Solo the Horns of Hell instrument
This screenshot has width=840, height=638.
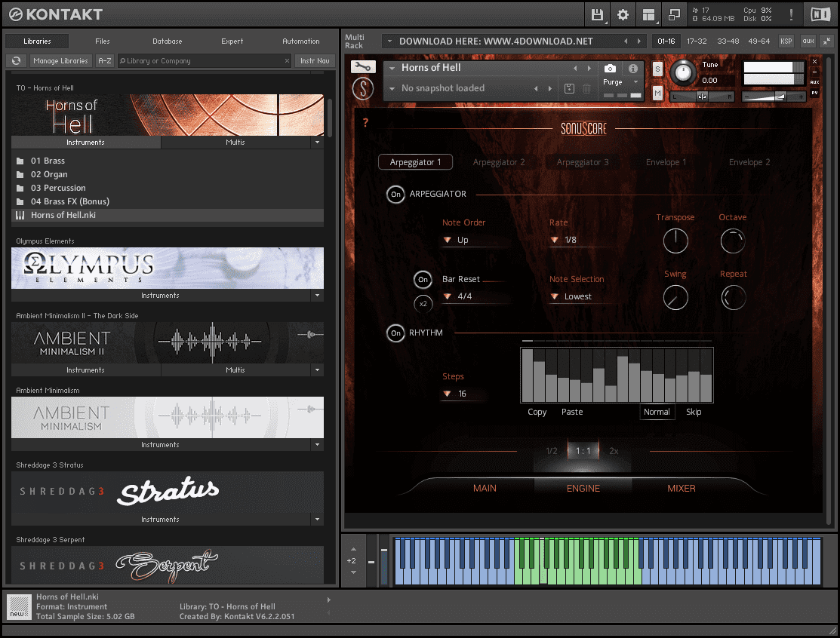(x=658, y=69)
